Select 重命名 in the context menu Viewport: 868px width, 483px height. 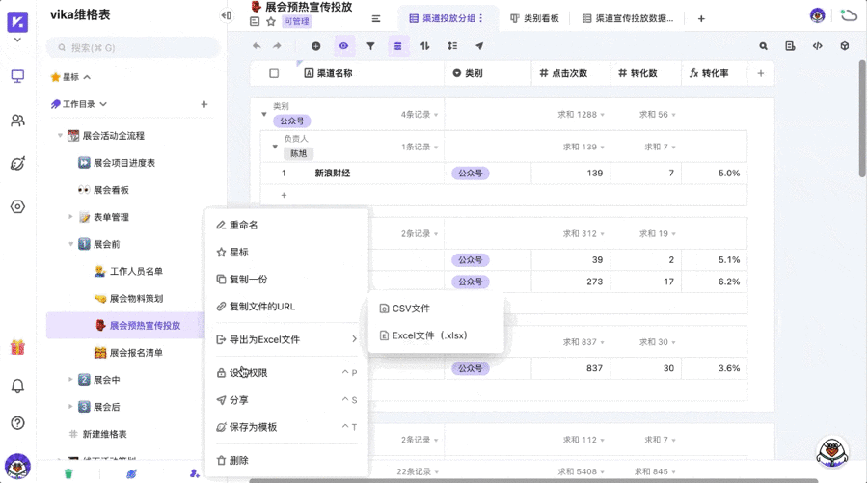243,225
